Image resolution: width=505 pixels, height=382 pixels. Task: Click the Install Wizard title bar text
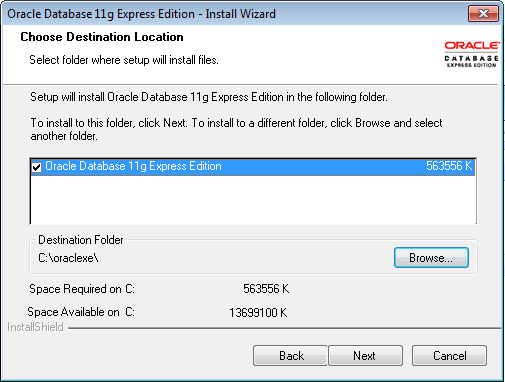click(x=142, y=14)
